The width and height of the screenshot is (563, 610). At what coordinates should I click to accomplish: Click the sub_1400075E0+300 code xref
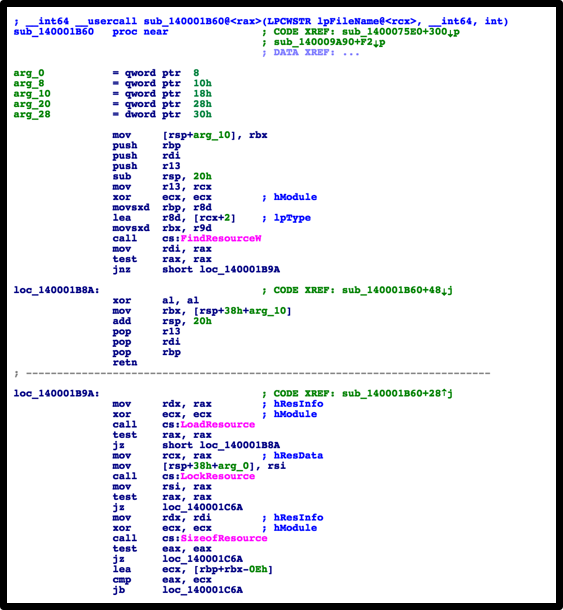pos(400,32)
